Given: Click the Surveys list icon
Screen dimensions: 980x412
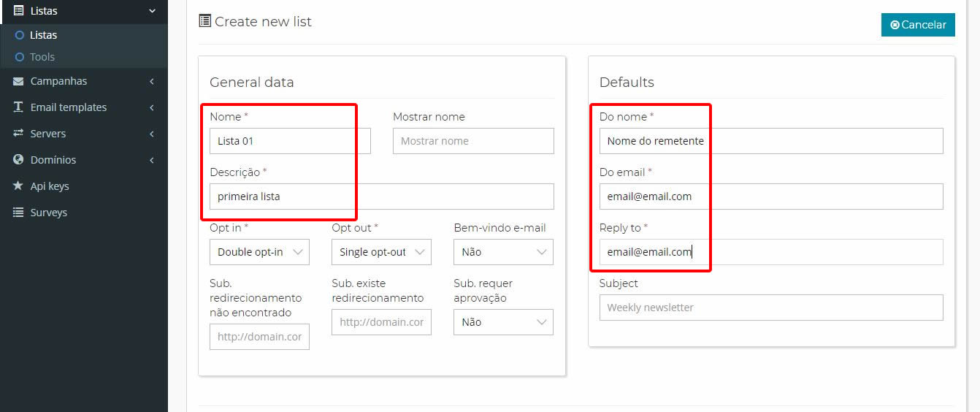Looking at the screenshot, I should (18, 213).
